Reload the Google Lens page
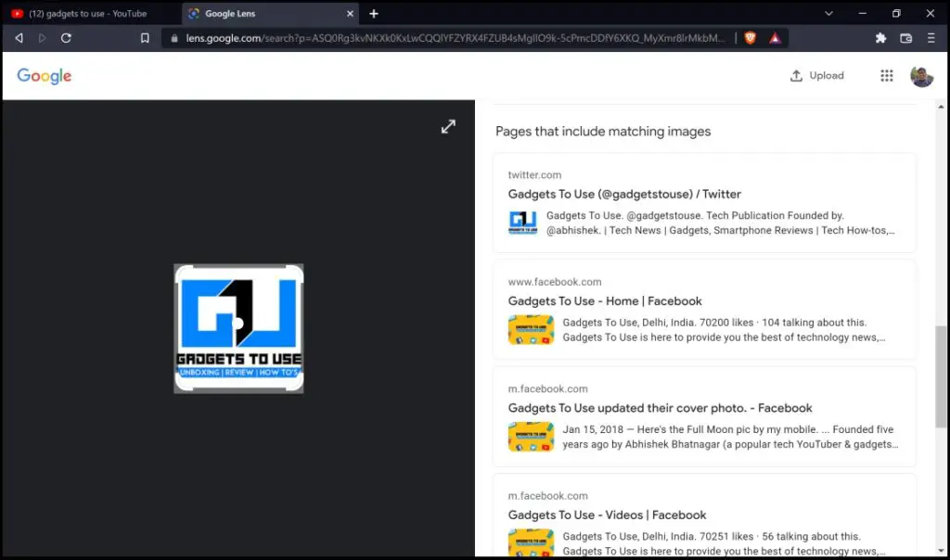This screenshot has height=560, width=950. (x=66, y=38)
